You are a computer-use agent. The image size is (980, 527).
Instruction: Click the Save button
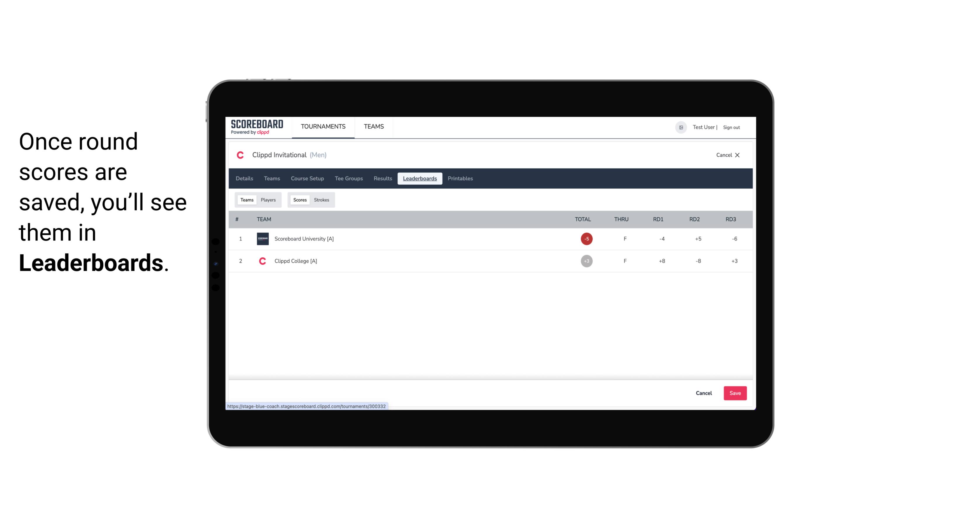(734, 393)
